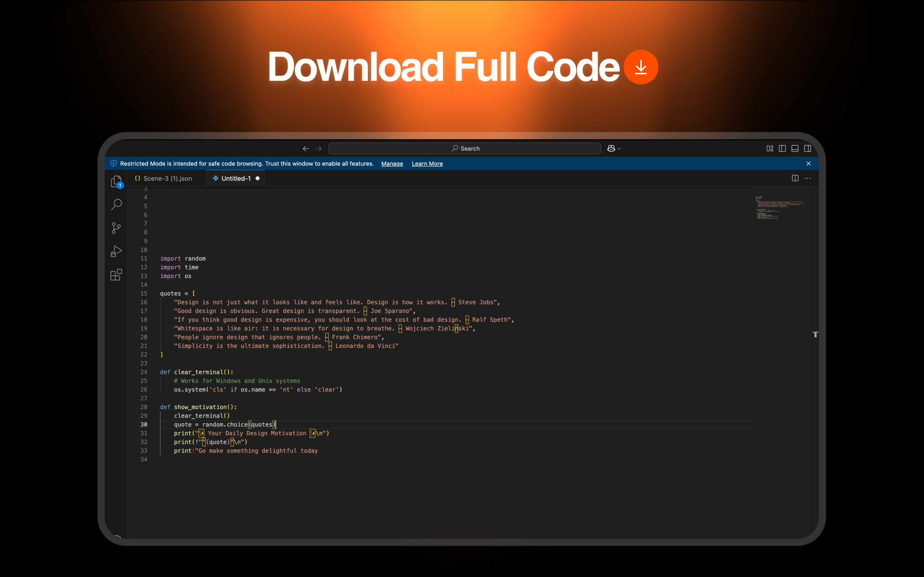Click the Learn More link
This screenshot has width=924, height=577.
(x=427, y=164)
